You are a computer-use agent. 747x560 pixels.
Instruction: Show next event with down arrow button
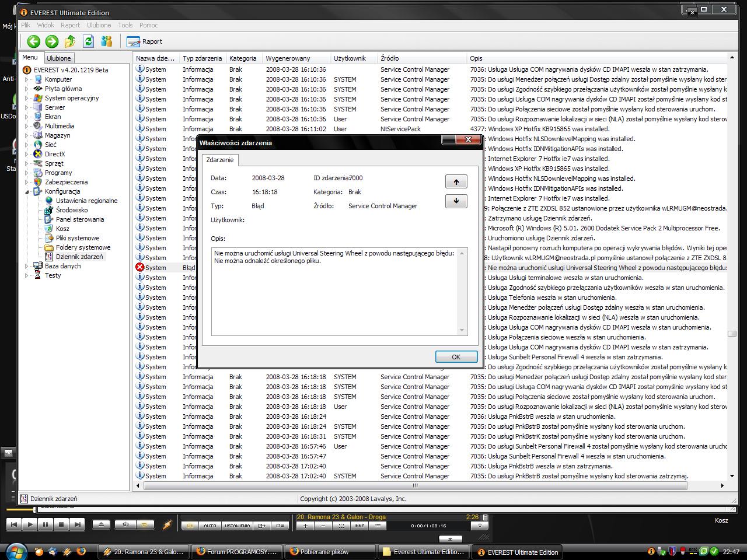(x=456, y=201)
